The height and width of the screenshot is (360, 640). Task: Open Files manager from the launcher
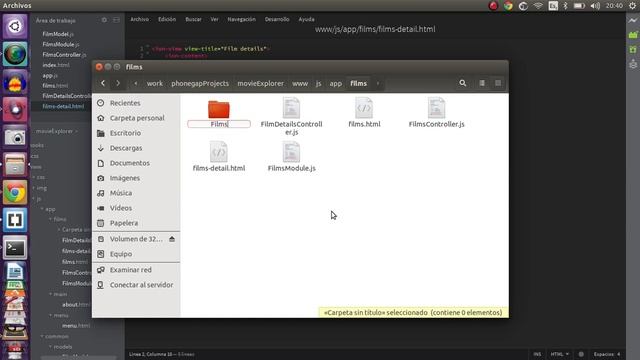[15, 164]
